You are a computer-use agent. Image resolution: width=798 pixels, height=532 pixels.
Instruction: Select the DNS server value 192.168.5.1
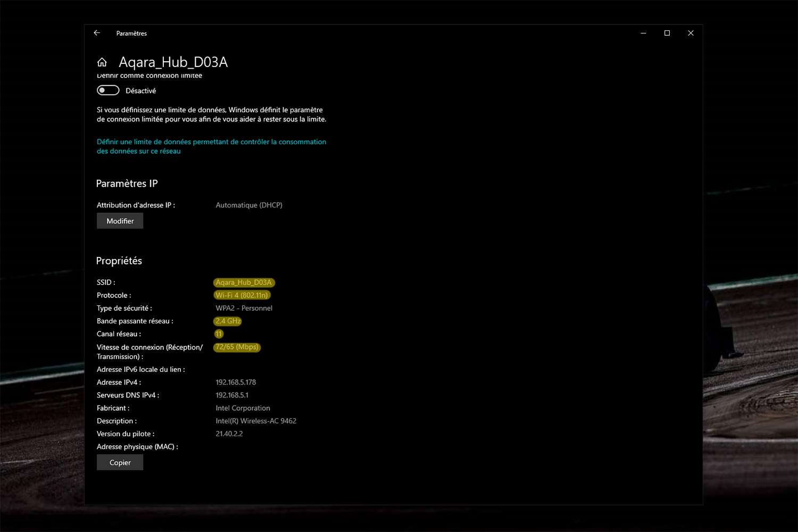coord(232,395)
